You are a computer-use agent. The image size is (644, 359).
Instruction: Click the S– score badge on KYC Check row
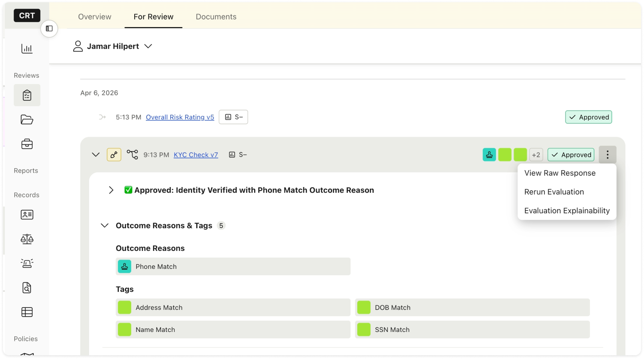(238, 155)
